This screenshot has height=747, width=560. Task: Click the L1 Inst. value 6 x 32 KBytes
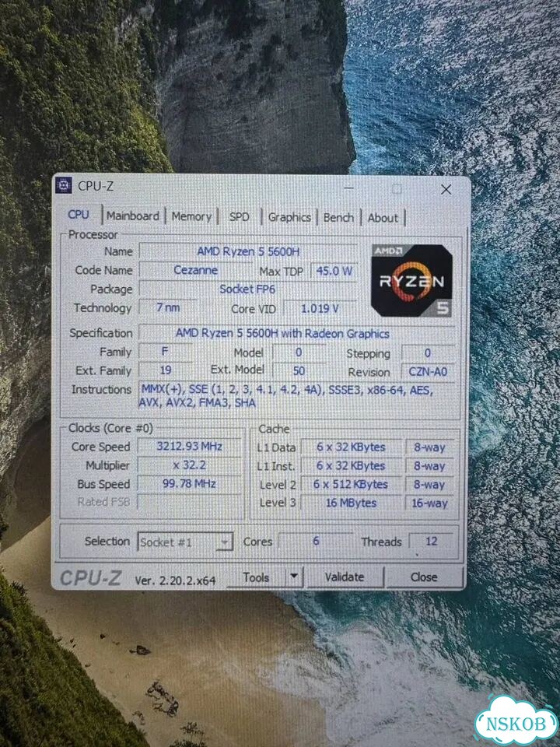351,466
